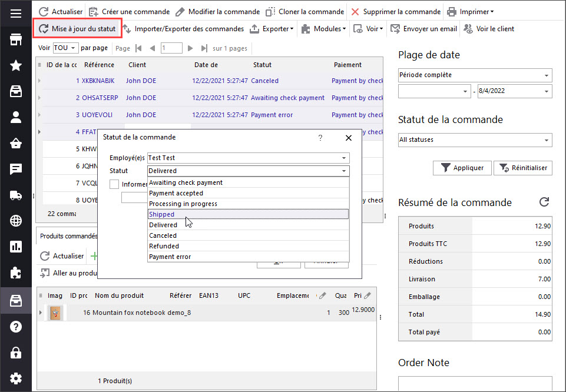Click the Order Note text field
The image size is (566, 392).
tap(475, 384)
